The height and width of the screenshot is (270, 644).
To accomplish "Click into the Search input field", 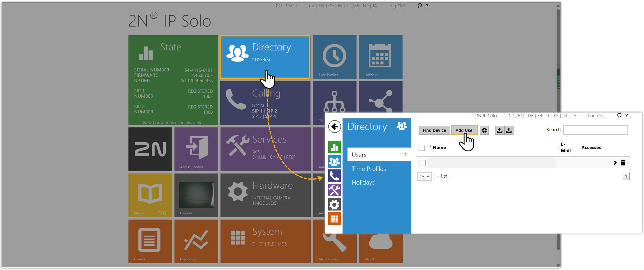I will click(x=595, y=130).
